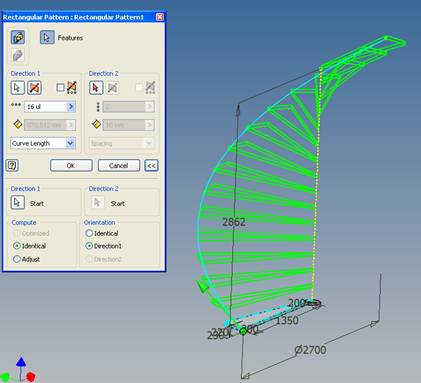
Task: Confirm pattern with OK button
Action: click(71, 166)
